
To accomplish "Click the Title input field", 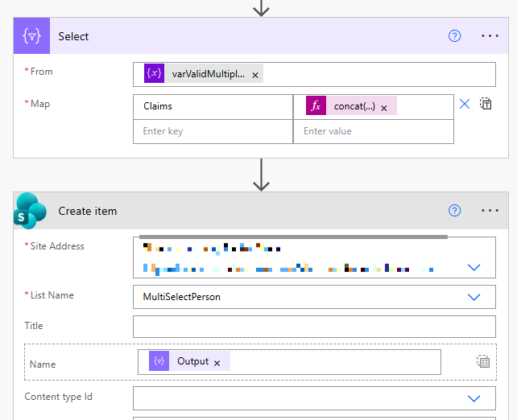I will pyautogui.click(x=314, y=327).
